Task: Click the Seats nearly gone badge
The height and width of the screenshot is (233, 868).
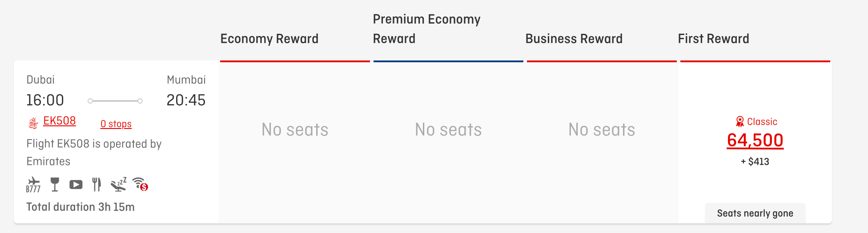Action: point(755,213)
